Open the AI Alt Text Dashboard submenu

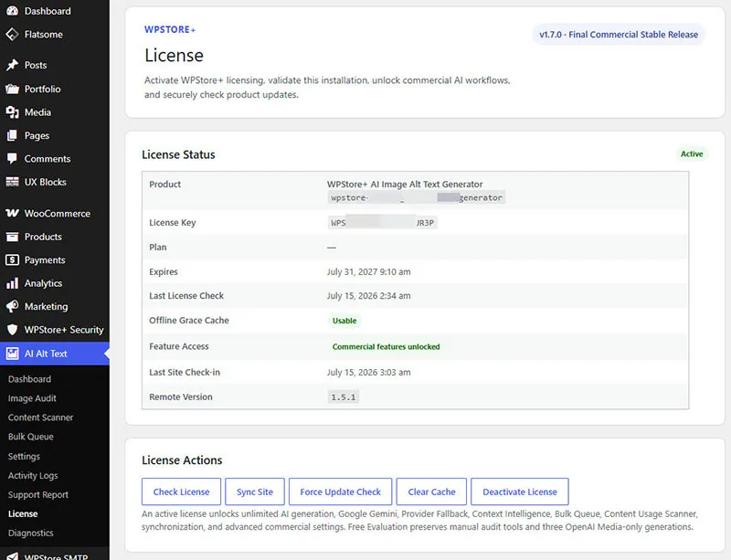[x=29, y=379]
